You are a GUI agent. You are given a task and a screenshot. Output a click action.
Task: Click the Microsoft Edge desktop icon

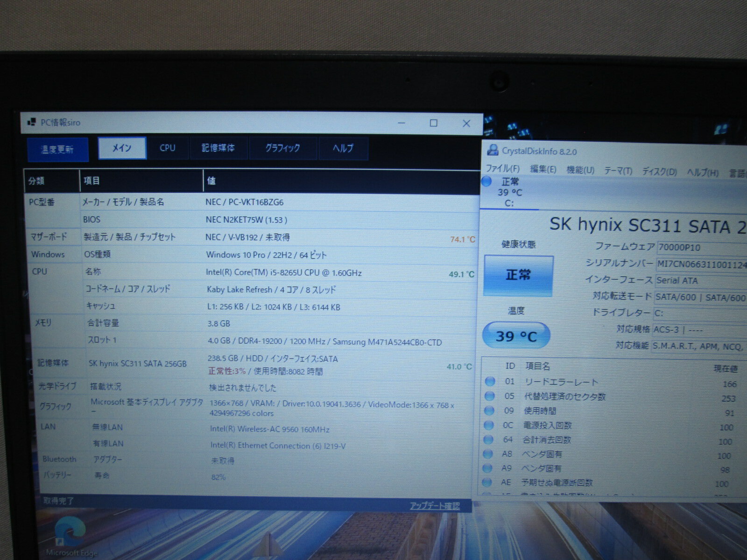pyautogui.click(x=71, y=538)
